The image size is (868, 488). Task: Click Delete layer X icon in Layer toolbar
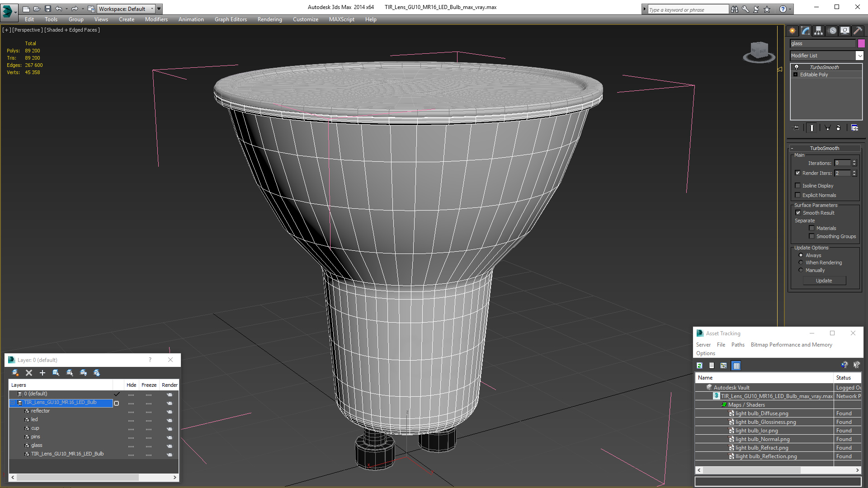click(29, 373)
